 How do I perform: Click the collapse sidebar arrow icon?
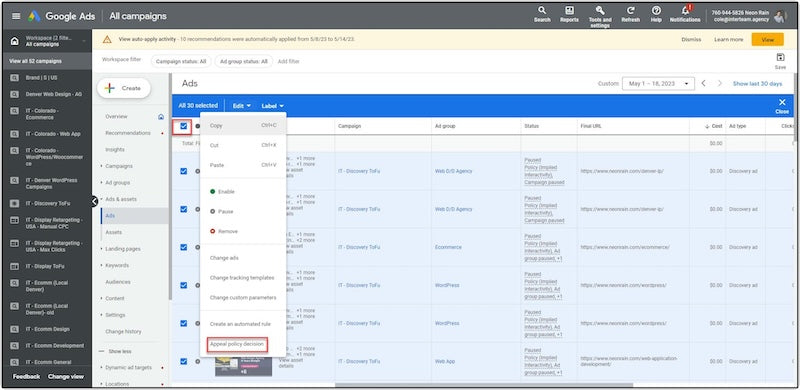click(94, 202)
